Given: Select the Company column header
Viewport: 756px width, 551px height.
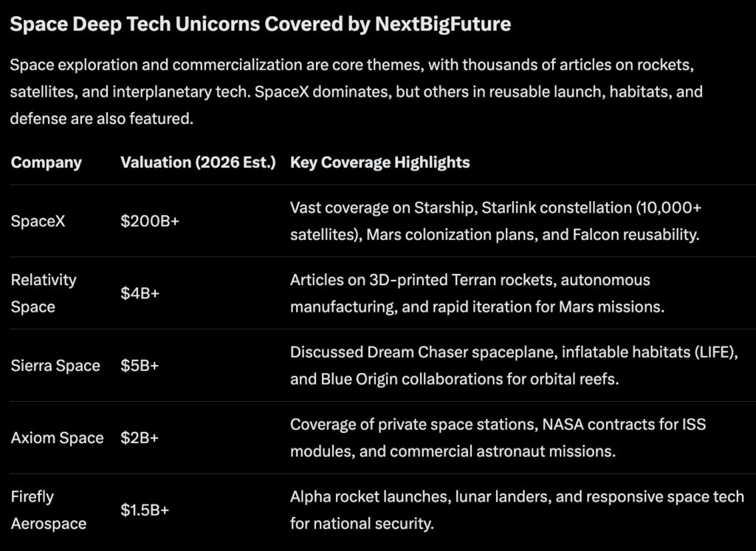Looking at the screenshot, I should [x=47, y=162].
